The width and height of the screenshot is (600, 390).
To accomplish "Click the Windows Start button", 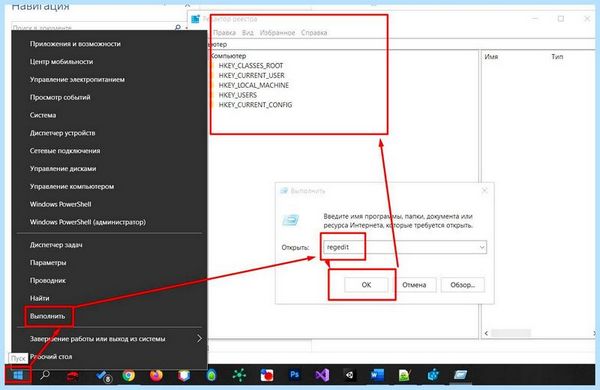I will 18,375.
